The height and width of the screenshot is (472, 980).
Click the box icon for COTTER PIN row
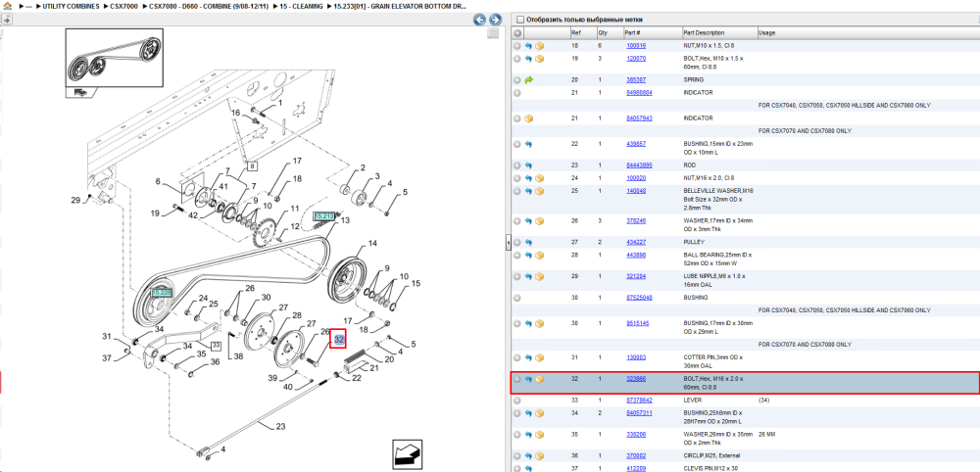[539, 357]
